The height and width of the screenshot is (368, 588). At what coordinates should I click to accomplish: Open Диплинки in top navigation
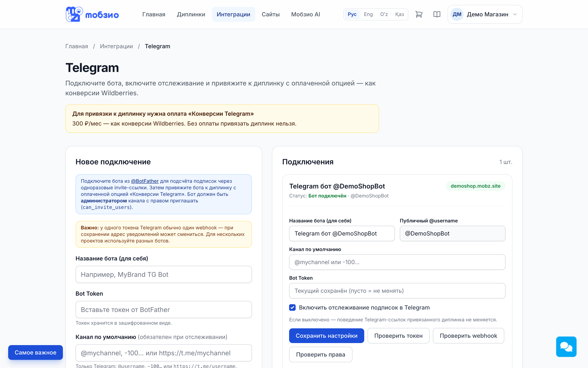[x=191, y=14]
